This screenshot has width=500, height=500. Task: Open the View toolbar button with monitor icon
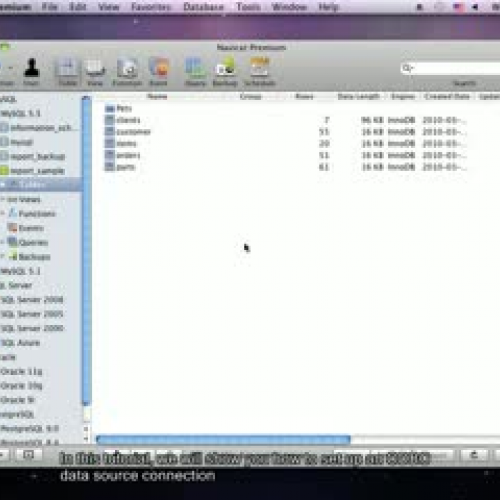tap(95, 71)
